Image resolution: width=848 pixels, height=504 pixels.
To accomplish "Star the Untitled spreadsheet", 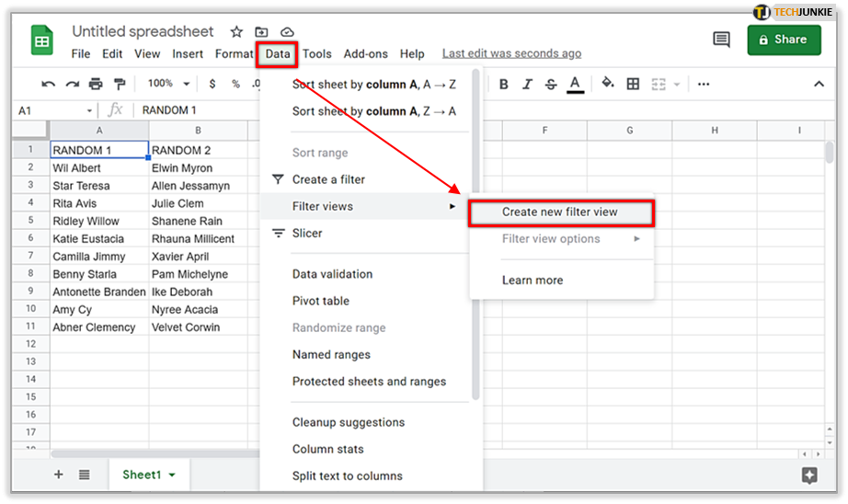I will pos(236,32).
